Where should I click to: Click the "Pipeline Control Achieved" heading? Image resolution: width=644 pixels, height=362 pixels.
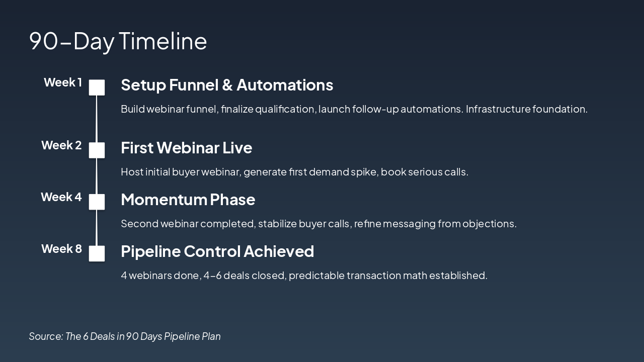click(x=217, y=251)
